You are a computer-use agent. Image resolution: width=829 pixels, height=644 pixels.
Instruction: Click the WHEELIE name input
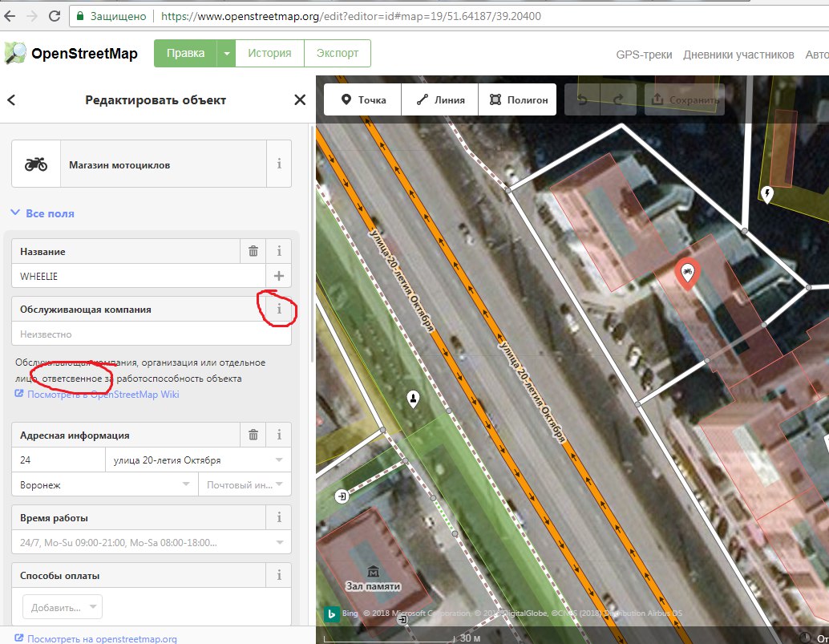pos(139,276)
